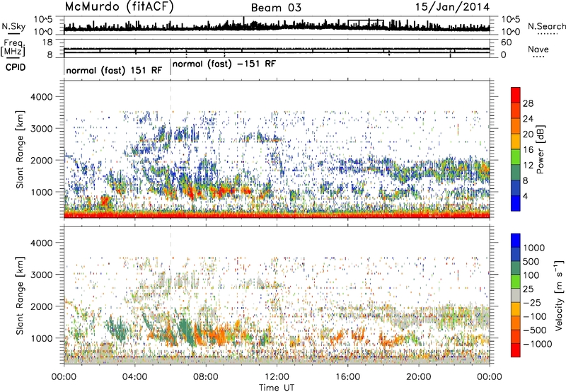Click the solid line sample under N.Sky

pos(13,33)
